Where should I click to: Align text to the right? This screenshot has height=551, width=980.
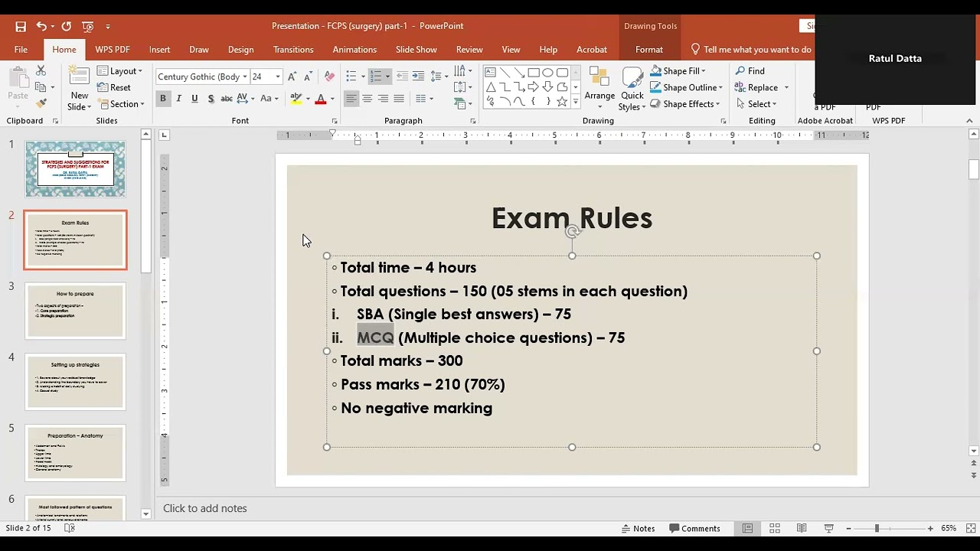pos(383,98)
